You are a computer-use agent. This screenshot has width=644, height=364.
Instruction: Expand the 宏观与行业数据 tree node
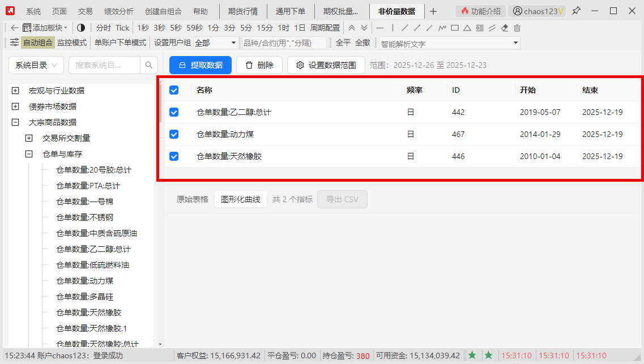coord(15,91)
